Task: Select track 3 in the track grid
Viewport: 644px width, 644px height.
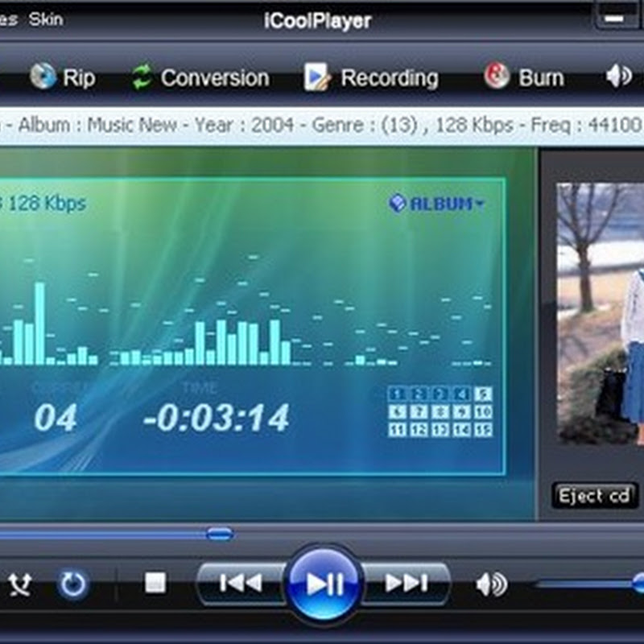Action: (440, 394)
